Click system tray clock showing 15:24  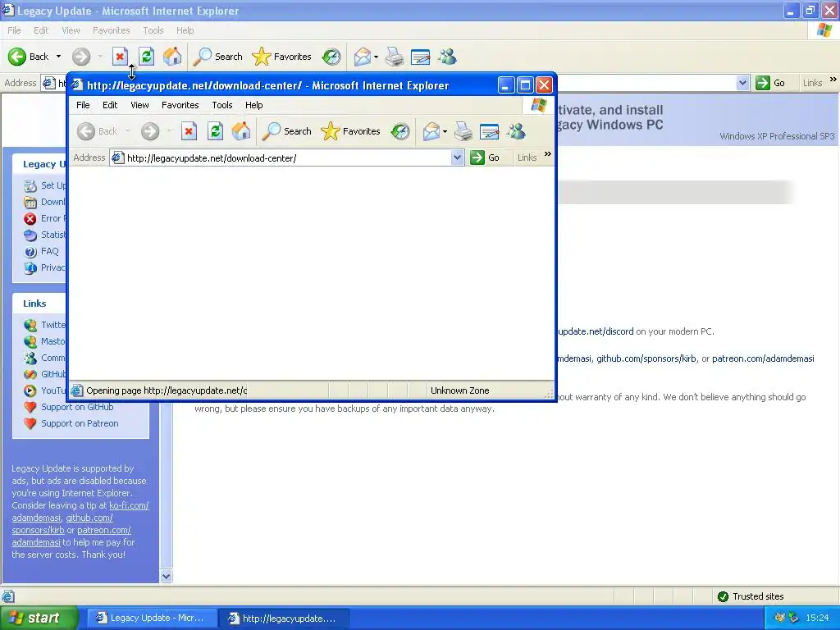coord(817,618)
